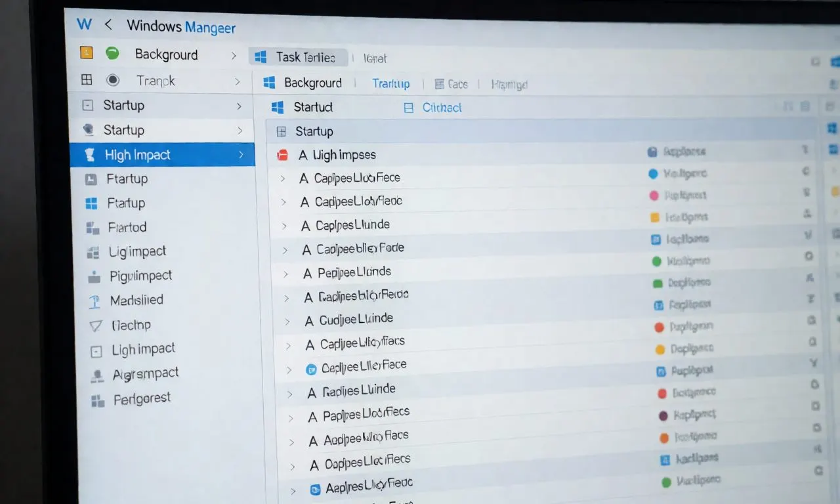Select the Ftamjgd tab
The image size is (840, 504).
[x=509, y=85]
